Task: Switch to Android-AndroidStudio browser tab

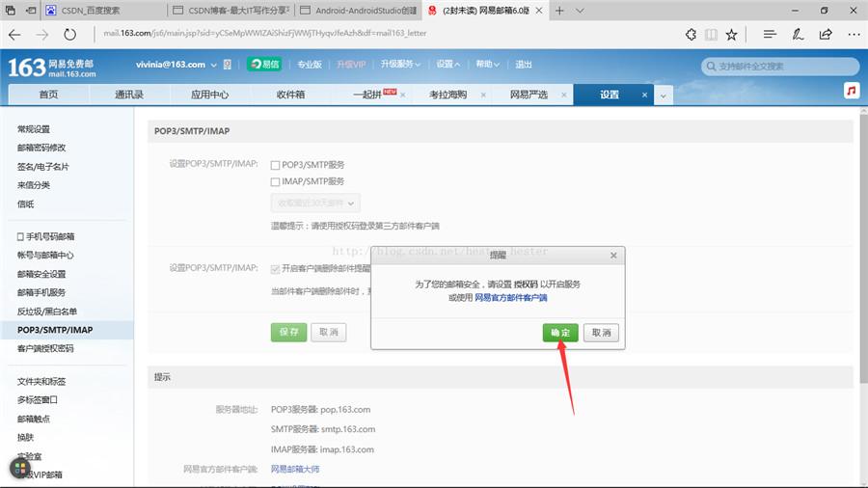Action: tap(360, 11)
